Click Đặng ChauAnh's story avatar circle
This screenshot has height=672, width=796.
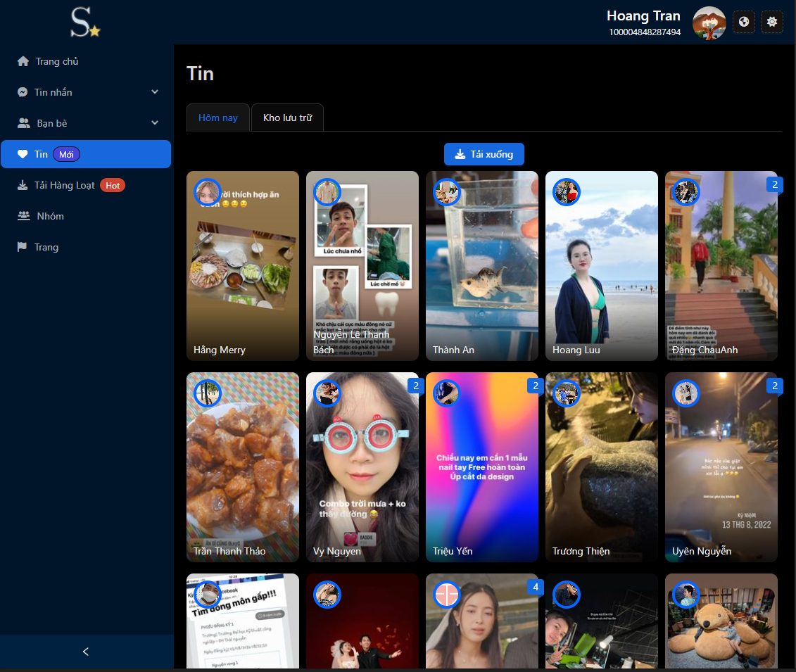[x=686, y=192]
